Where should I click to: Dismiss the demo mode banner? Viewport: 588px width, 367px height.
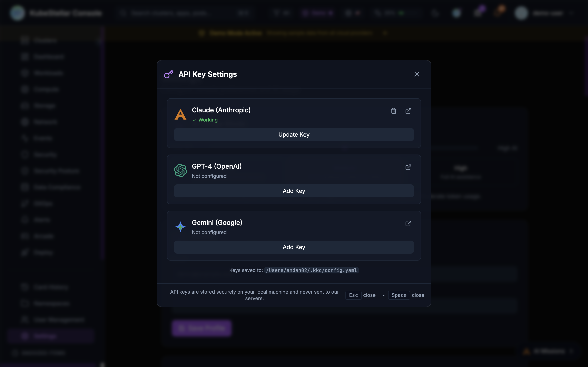tap(385, 33)
